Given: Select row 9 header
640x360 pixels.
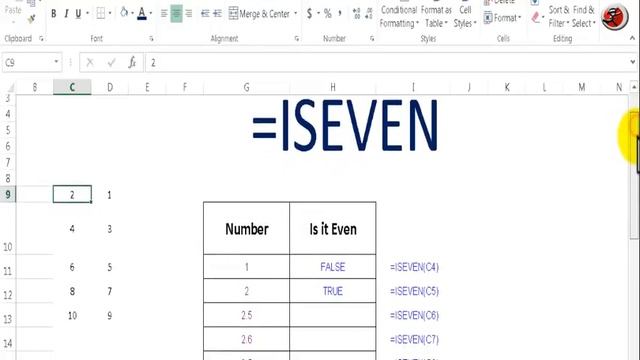Looking at the screenshot, I should coord(8,194).
